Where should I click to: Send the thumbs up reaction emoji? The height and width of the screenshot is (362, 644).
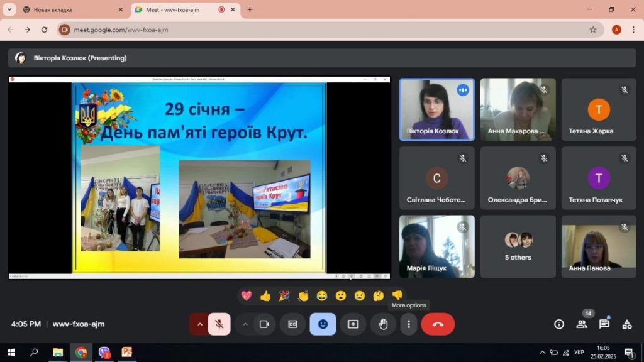(x=265, y=295)
